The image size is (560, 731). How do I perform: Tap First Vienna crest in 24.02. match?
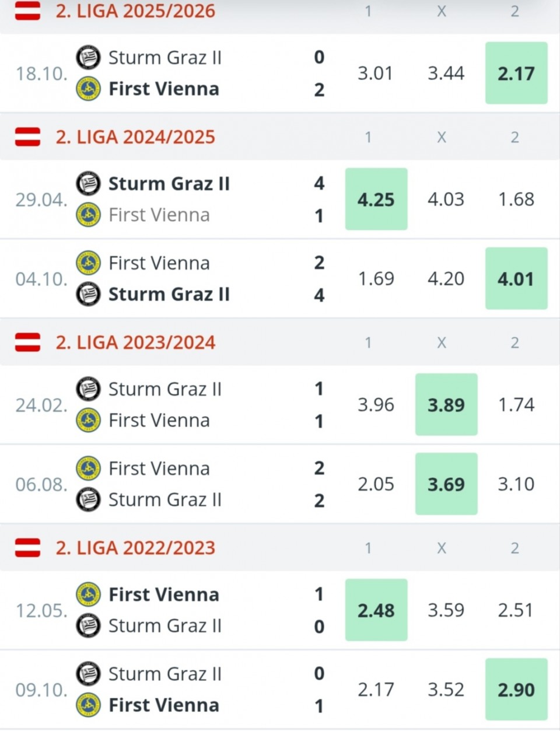click(88, 420)
